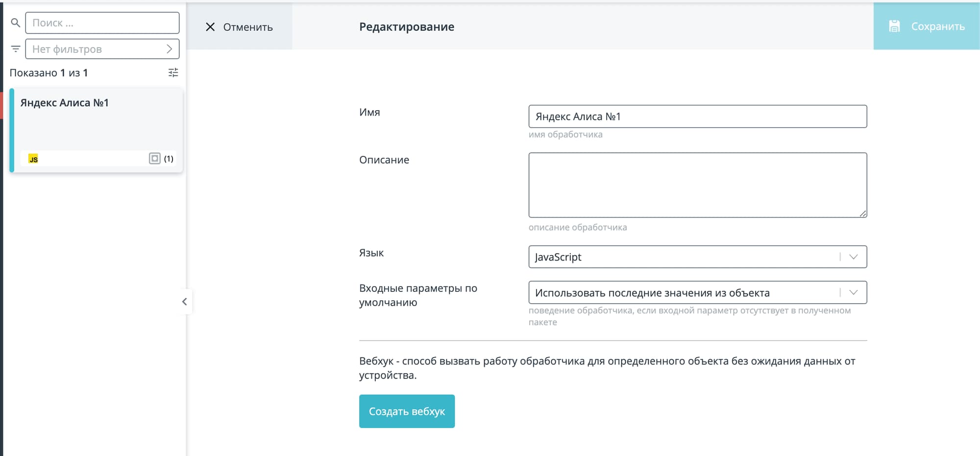Screen dimensions: 980x456
Task: Focus the Поиск search field
Action: 103,23
